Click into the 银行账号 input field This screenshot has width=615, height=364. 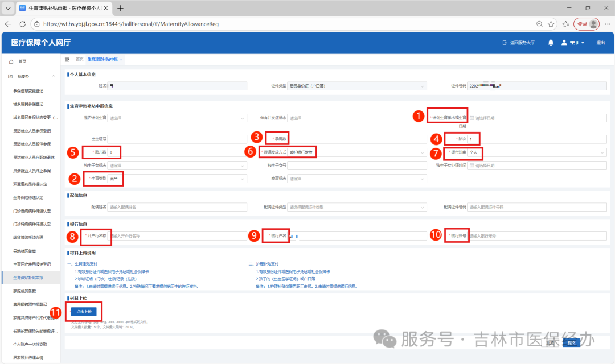537,236
